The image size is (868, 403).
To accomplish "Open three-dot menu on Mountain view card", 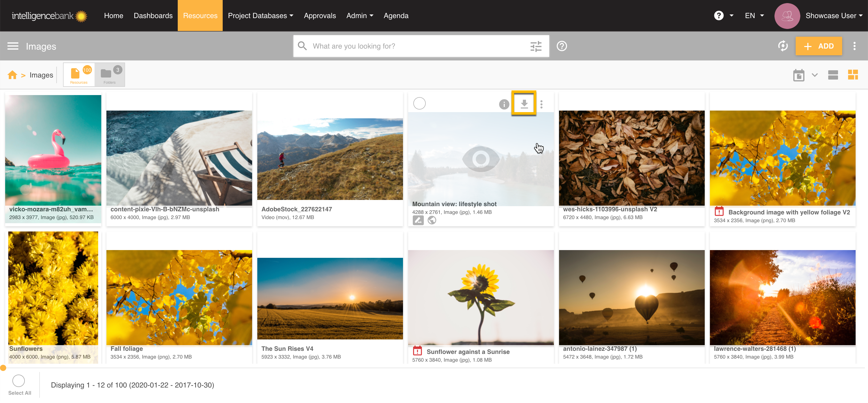I will (x=541, y=104).
